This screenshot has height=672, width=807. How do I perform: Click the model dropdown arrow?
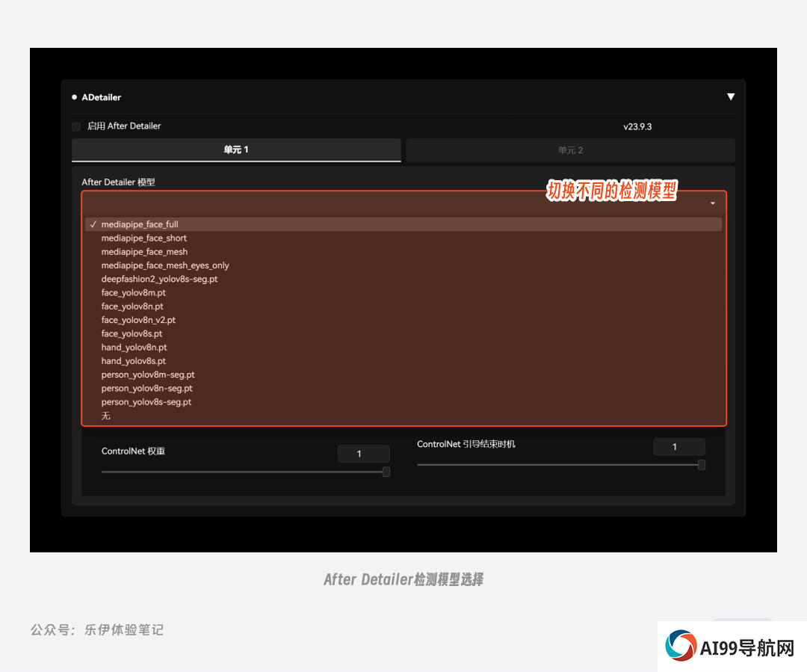point(712,203)
